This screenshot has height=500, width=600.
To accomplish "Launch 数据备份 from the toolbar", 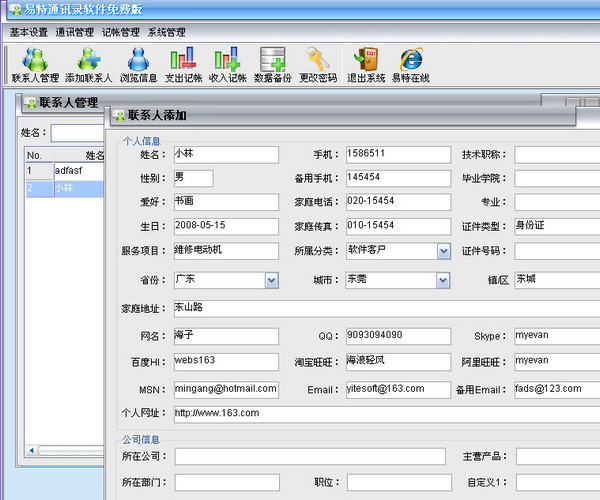I will 272,62.
